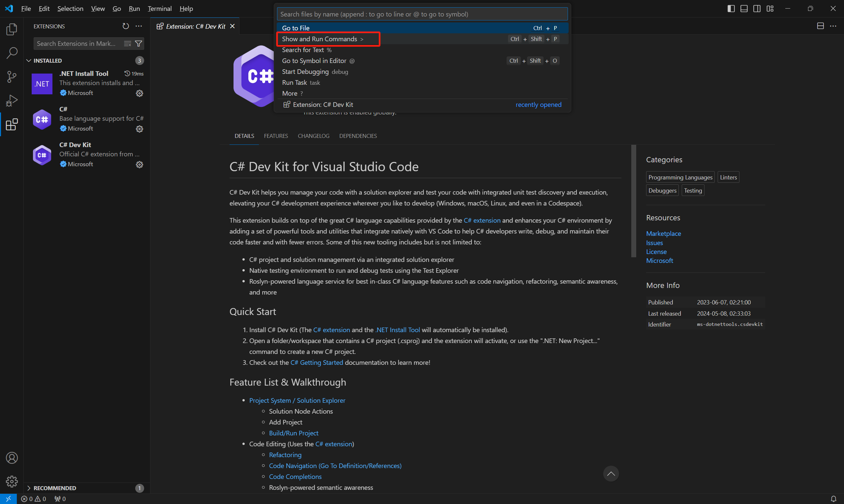Click the scroll-to-top arrow button
The height and width of the screenshot is (504, 844).
coord(611,474)
